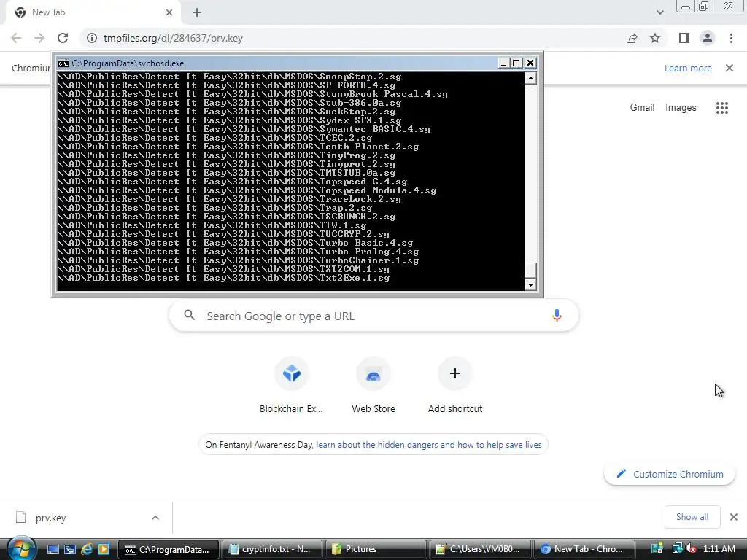Go back with the browser back arrow
Viewport: 747px width, 560px height.
16,38
